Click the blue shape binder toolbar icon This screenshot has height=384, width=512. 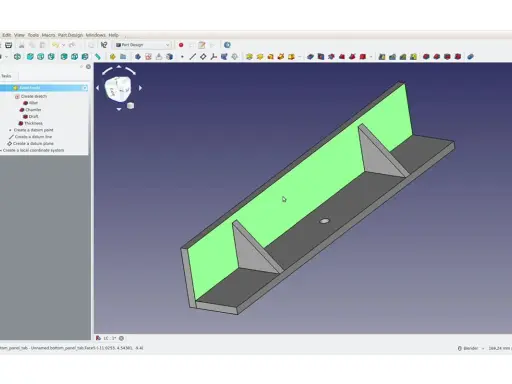(x=224, y=57)
